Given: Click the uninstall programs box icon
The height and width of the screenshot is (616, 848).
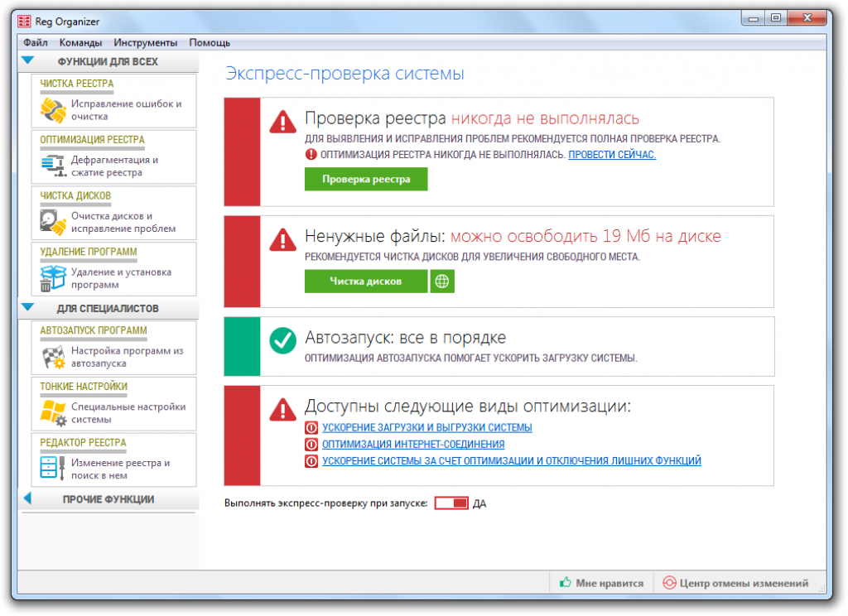Looking at the screenshot, I should click(53, 278).
